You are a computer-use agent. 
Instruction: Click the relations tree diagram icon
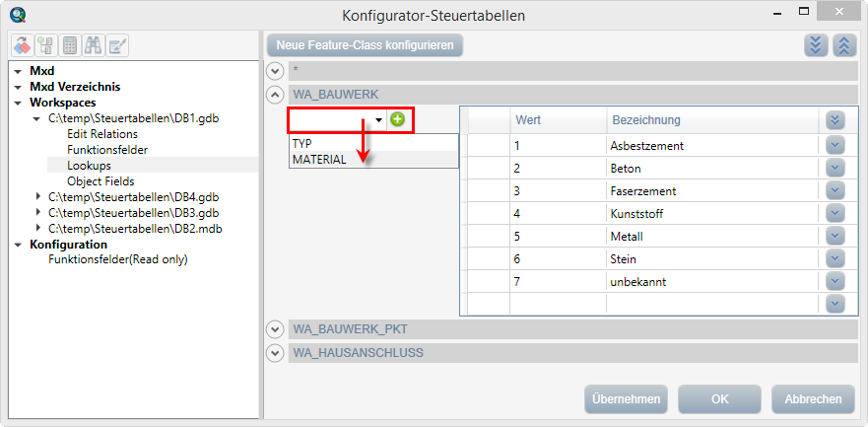click(x=46, y=46)
